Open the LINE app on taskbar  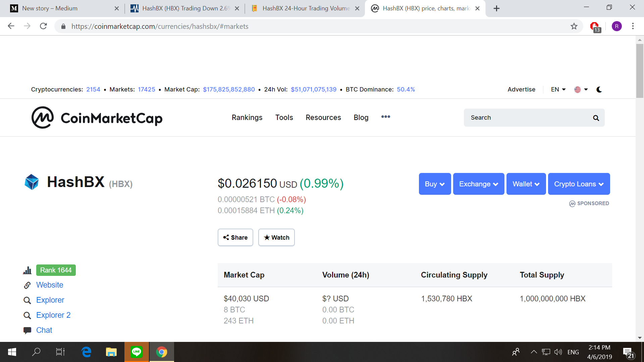coord(137,352)
